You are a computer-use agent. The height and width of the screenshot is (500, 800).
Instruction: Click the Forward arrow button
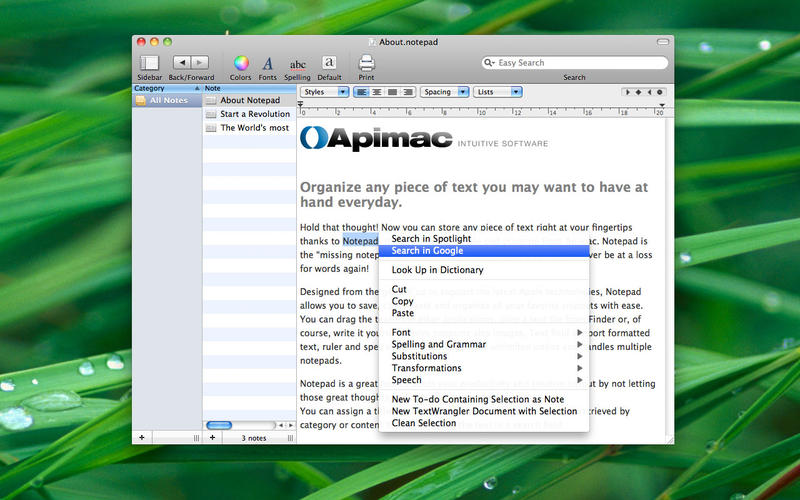tap(200, 62)
